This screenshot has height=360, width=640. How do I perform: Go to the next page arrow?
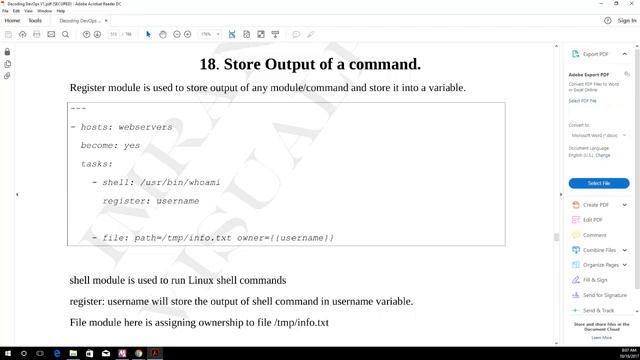97,35
